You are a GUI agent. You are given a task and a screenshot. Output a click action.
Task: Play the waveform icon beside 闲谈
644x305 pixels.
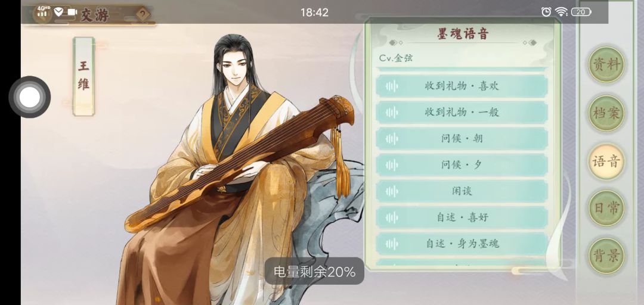click(392, 191)
